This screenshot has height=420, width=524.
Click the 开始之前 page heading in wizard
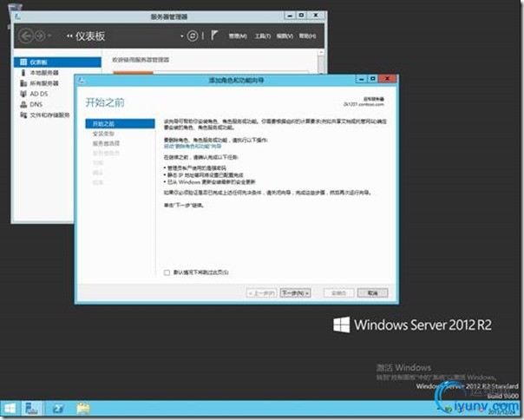click(x=105, y=102)
